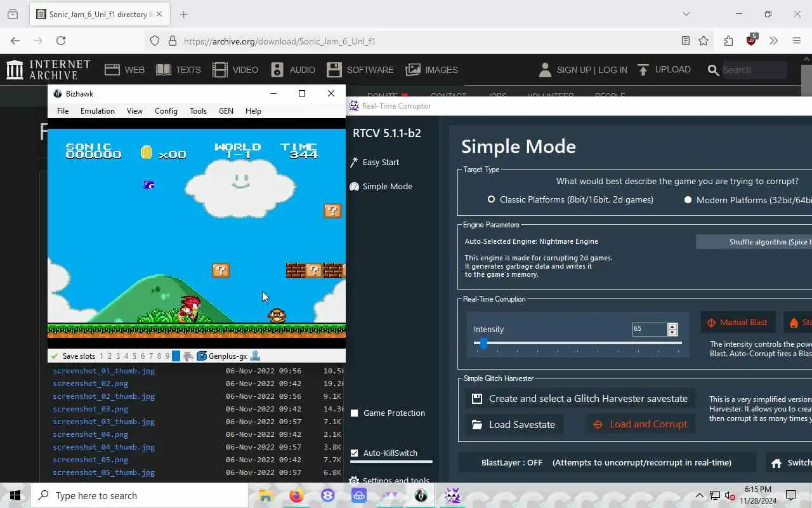Open the Bizhawk View menu
The width and height of the screenshot is (812, 508).
tap(134, 110)
